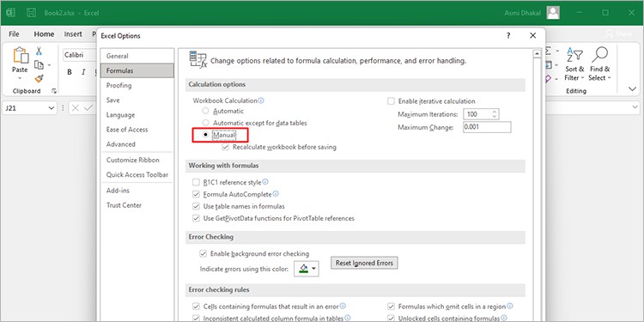
Task: Open the Quick Access Toolbar category
Action: [x=137, y=174]
